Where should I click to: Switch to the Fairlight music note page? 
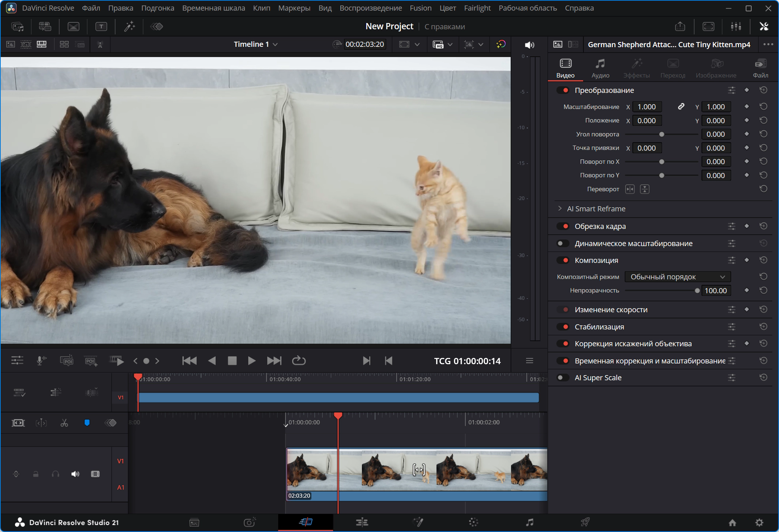point(529,522)
